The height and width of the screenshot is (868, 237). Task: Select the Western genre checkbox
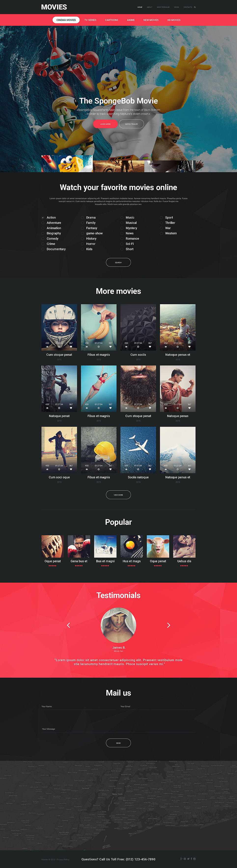(x=161, y=233)
